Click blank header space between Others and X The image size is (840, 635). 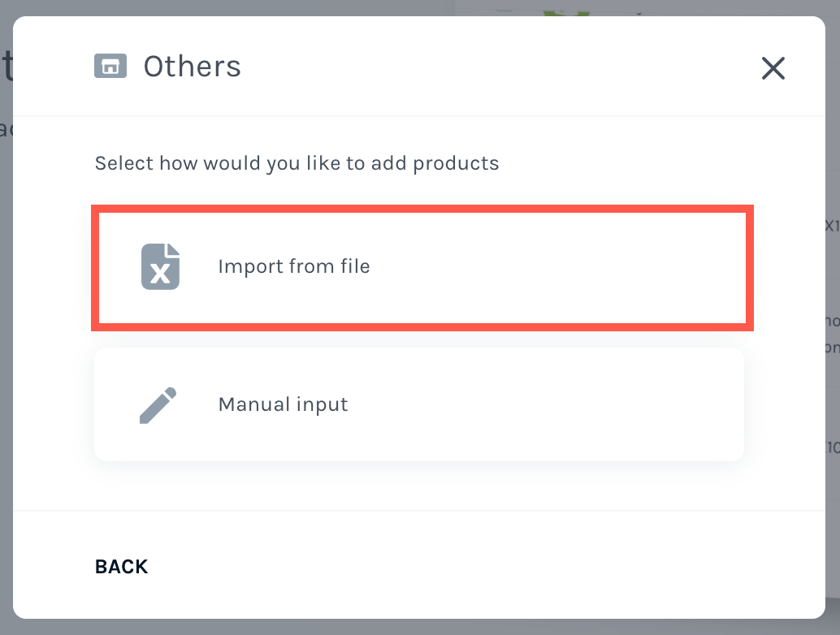tap(498, 67)
